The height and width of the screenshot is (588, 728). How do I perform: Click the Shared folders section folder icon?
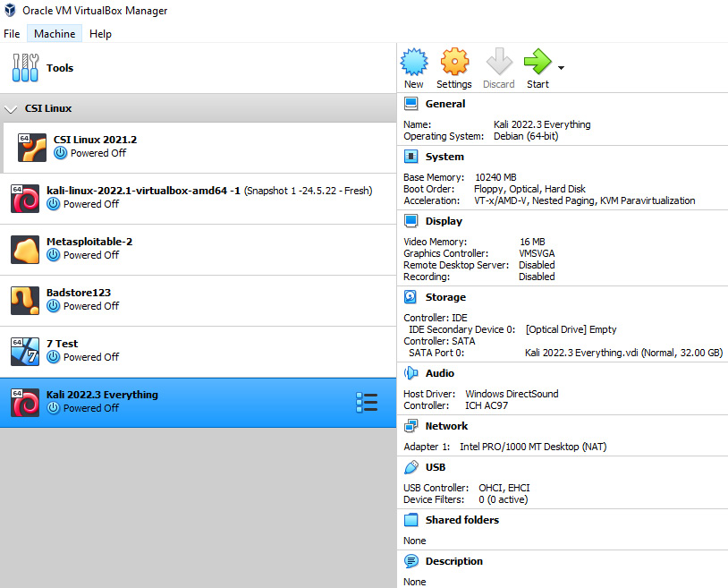(411, 520)
